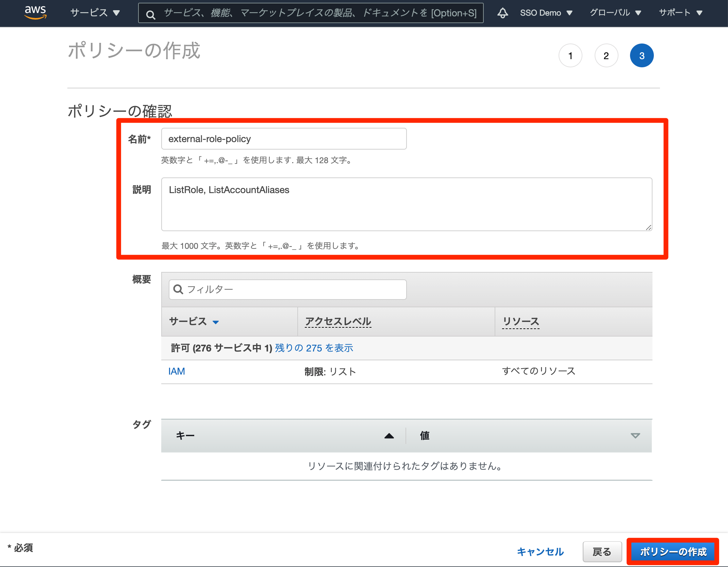Show remaining 275 services link
Screen dimensions: 728x567
pos(314,348)
